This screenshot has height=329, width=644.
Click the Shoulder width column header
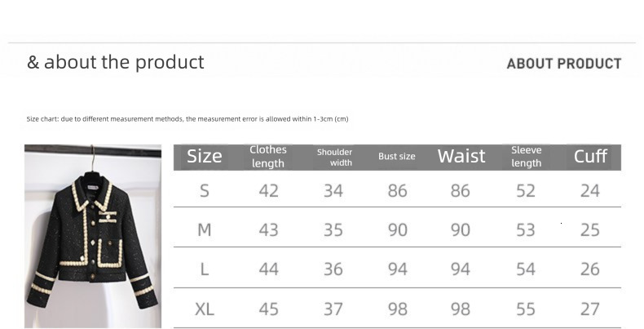(334, 157)
